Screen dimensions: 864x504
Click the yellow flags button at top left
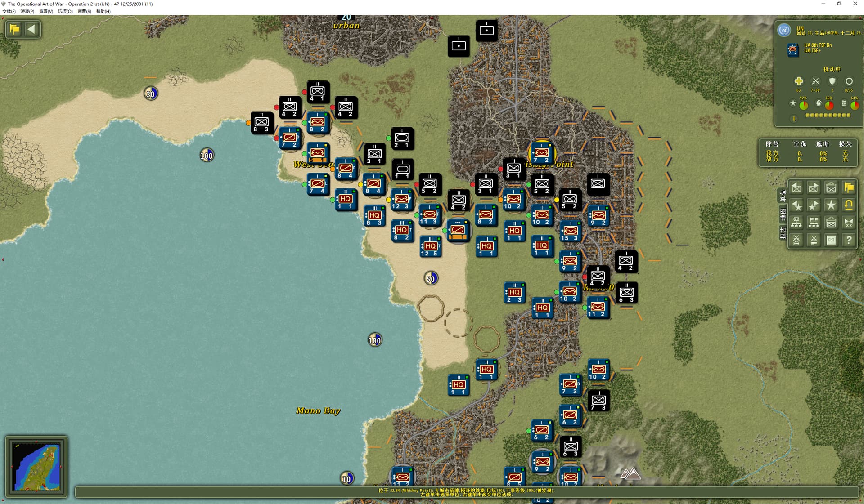coord(14,29)
